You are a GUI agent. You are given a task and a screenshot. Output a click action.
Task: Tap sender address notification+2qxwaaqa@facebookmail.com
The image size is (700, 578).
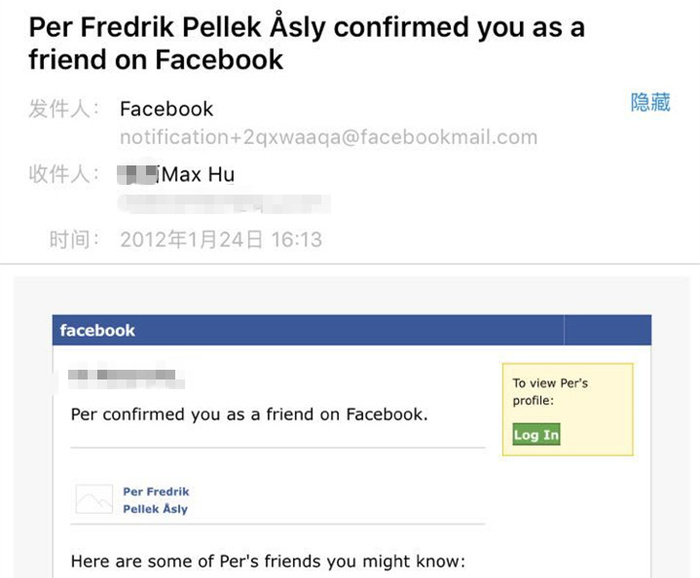[329, 137]
